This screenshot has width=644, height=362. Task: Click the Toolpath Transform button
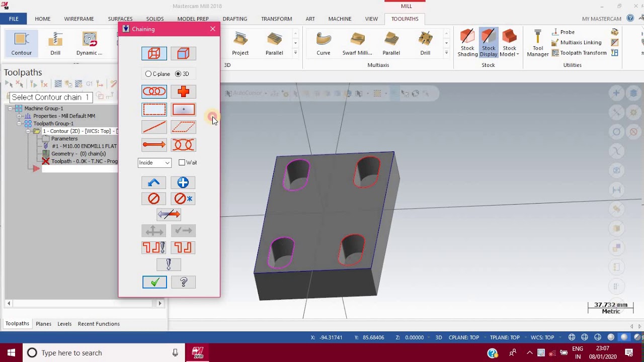point(579,53)
